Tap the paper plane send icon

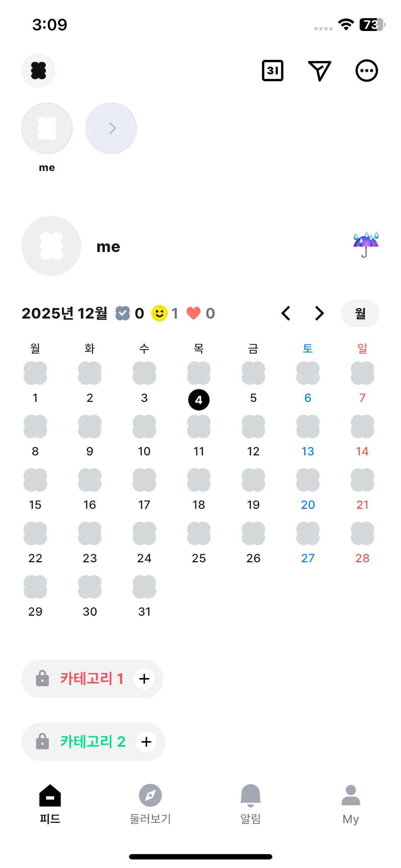319,71
